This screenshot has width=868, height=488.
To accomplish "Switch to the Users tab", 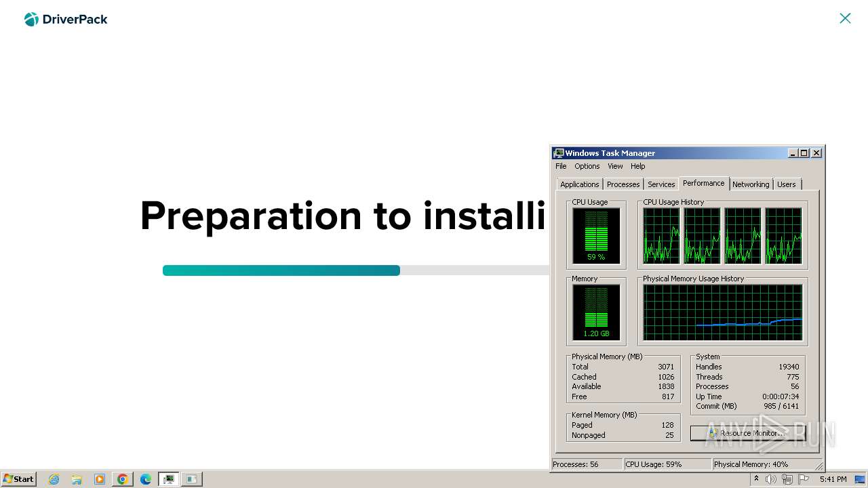I will click(787, 184).
